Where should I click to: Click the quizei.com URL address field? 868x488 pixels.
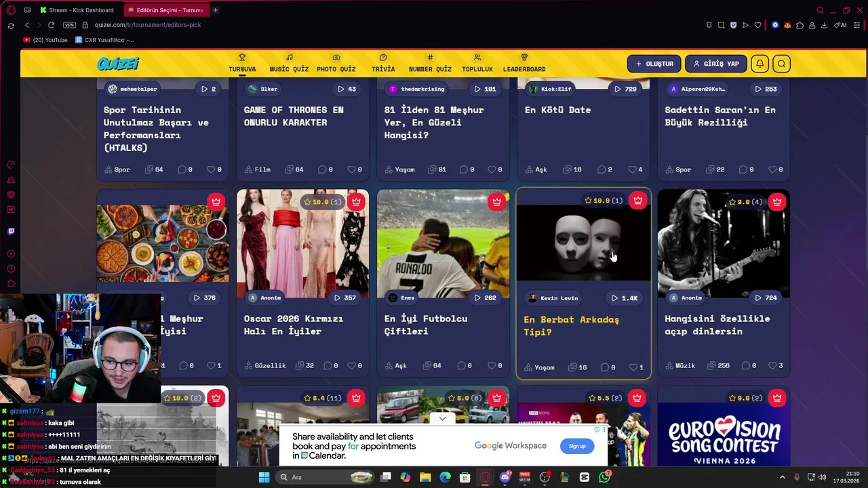click(x=148, y=25)
